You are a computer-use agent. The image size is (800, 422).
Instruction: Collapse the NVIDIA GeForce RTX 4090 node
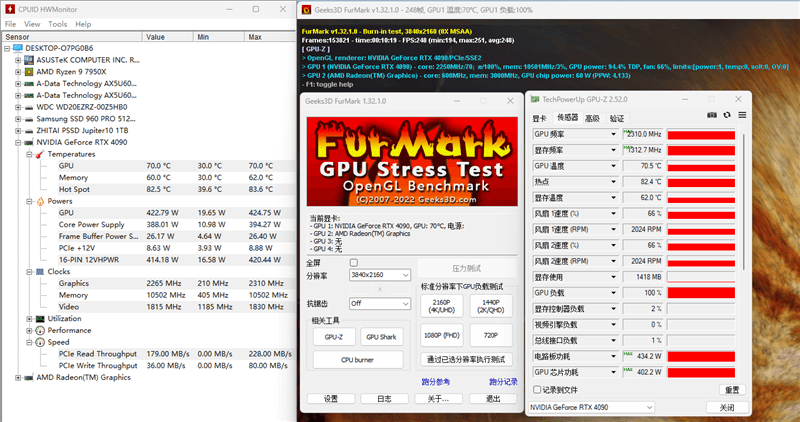pos(18,142)
